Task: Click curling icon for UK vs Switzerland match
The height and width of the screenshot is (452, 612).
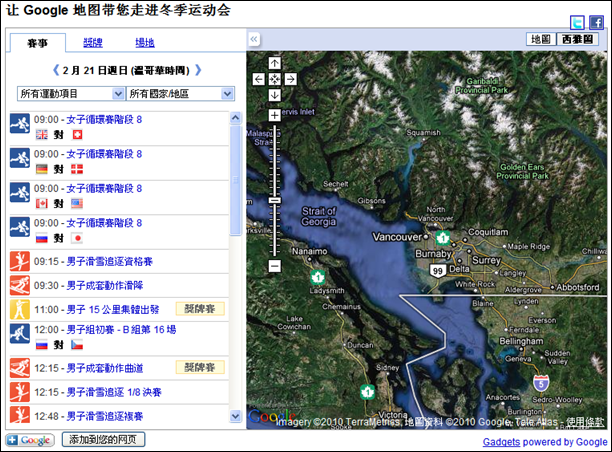Action: point(20,123)
